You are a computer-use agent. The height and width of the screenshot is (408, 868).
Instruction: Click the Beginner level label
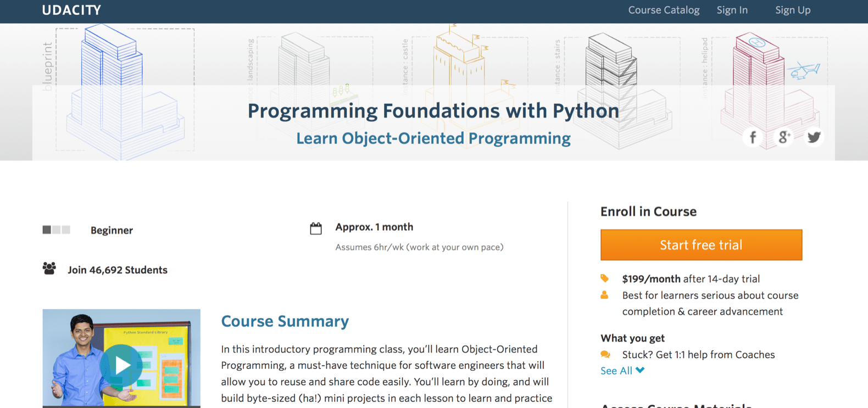pyautogui.click(x=112, y=230)
